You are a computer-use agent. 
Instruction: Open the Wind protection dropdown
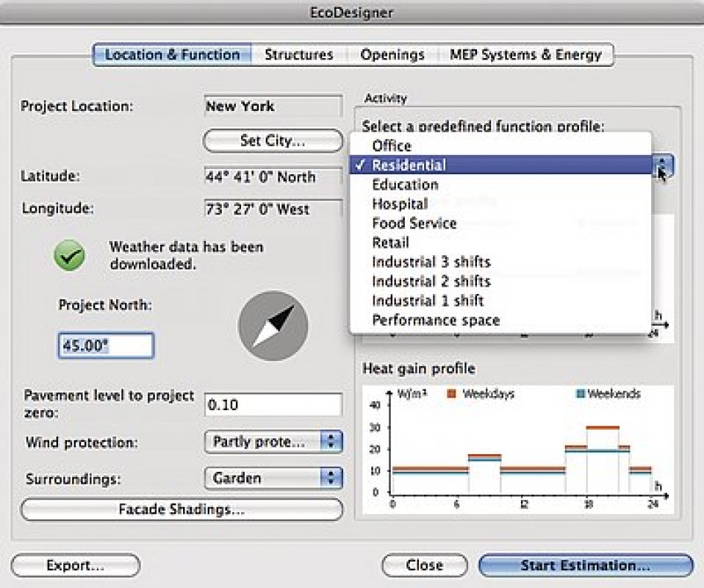coord(273,442)
